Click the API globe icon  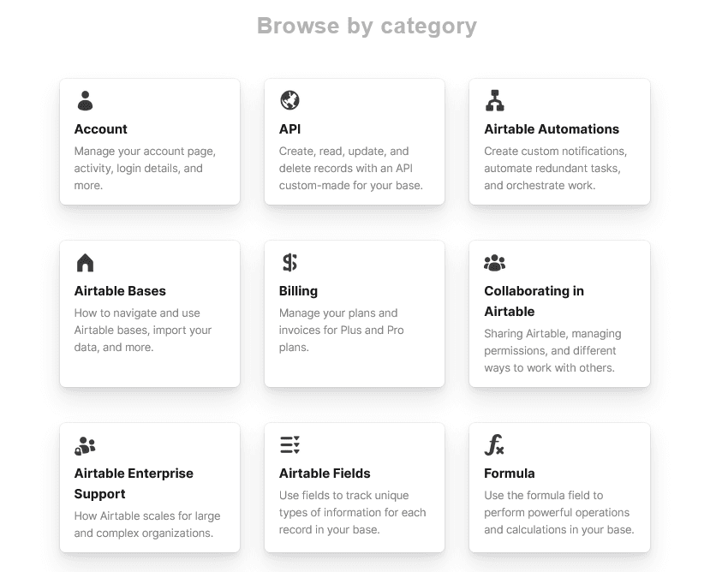pyautogui.click(x=289, y=101)
